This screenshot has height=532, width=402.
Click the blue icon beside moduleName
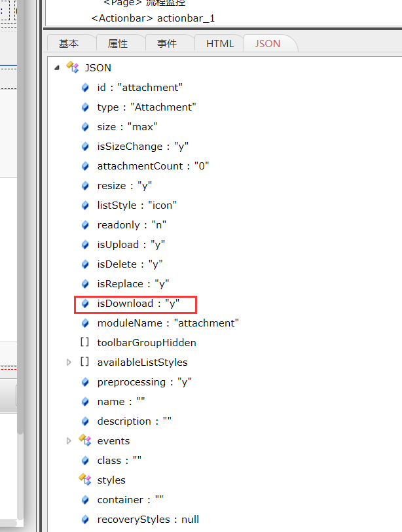[85, 323]
